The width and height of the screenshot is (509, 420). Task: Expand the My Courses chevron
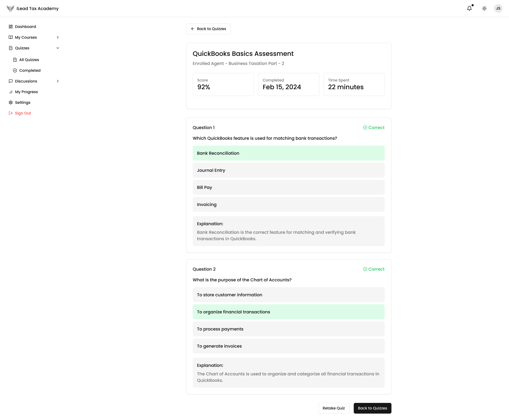[58, 37]
